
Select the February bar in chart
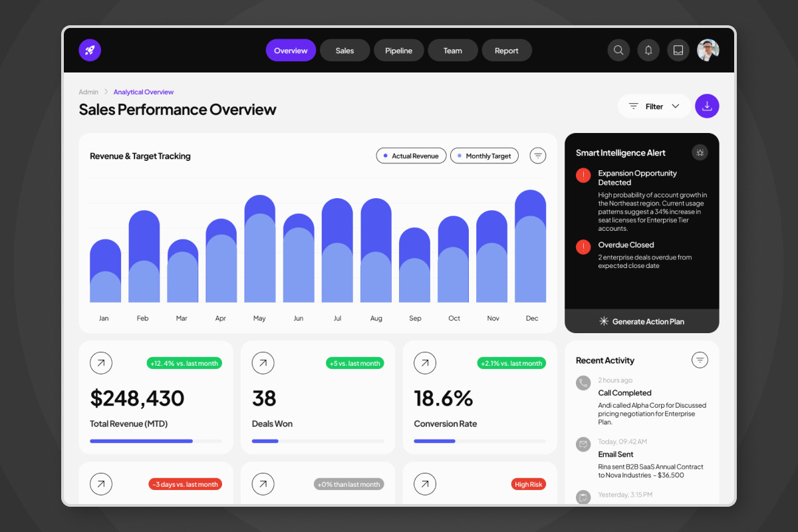[x=144, y=256]
